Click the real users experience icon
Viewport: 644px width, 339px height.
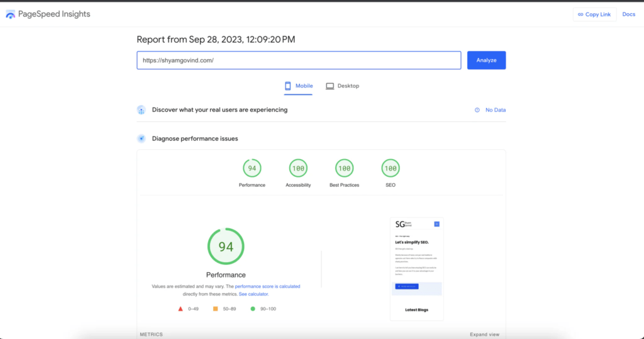coord(142,109)
